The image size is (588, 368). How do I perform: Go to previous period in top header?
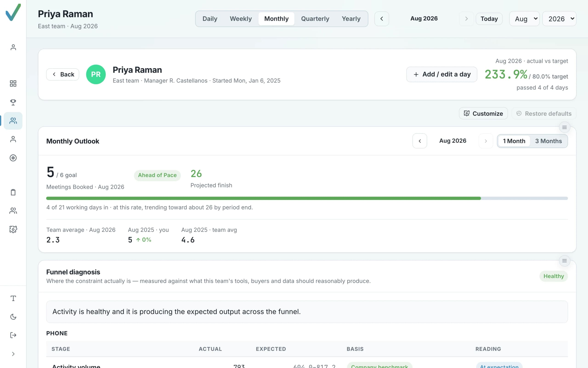point(382,19)
